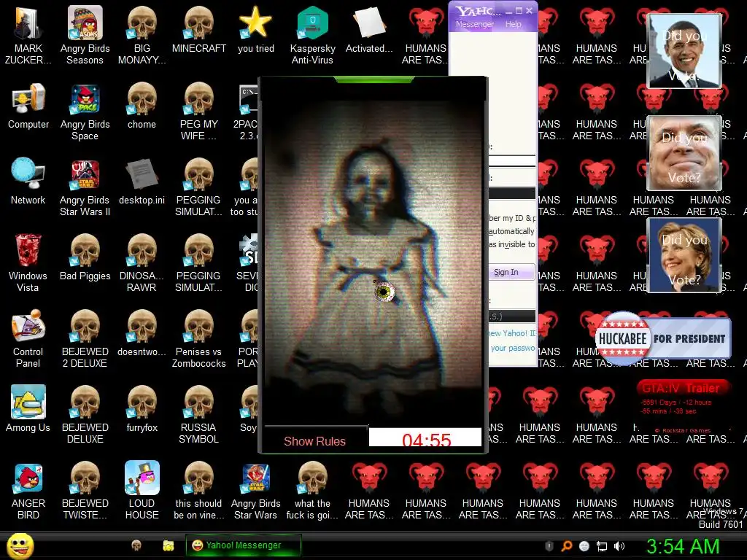Click the 04:55 countdown timer
Viewport: 747px width, 560px height.
(x=426, y=438)
